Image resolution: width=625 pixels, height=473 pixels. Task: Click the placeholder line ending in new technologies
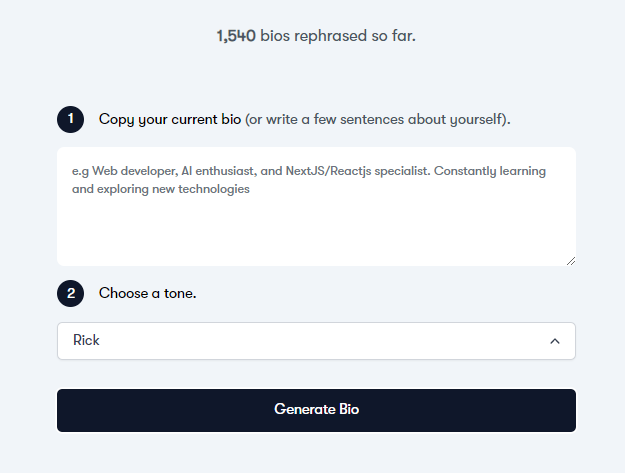161,189
